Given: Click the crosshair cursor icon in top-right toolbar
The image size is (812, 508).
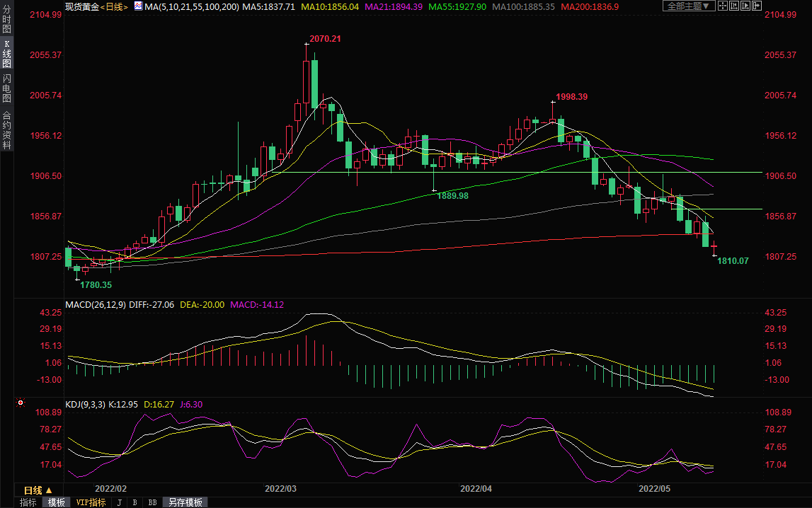Looking at the screenshot, I should tap(722, 6).
